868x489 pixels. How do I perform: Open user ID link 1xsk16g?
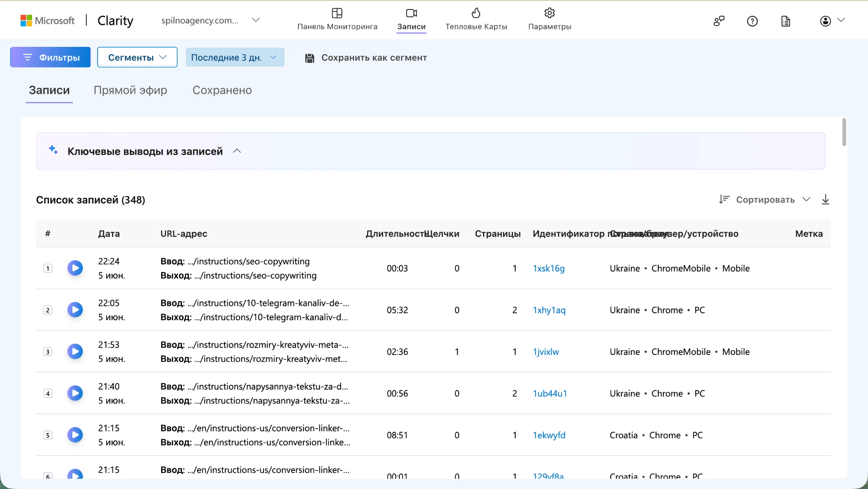[549, 268]
